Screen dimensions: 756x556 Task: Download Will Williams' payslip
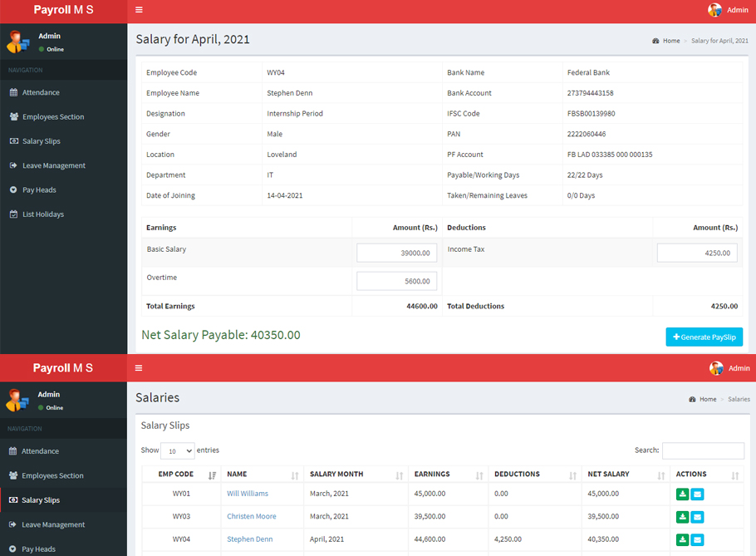[682, 494]
